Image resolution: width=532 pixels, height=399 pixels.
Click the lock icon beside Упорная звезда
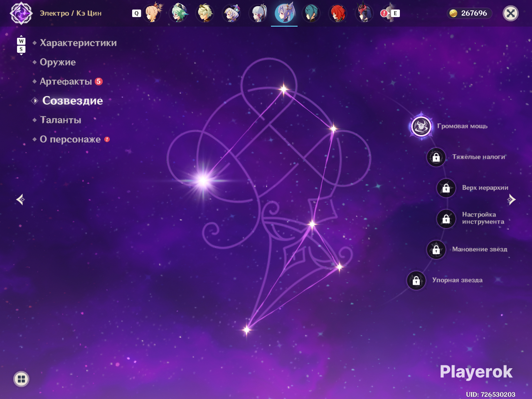(x=416, y=281)
